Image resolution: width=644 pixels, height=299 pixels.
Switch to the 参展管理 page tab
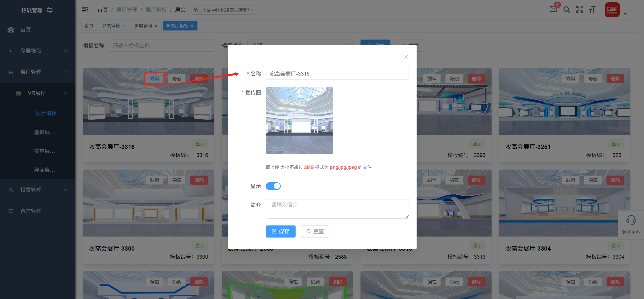click(143, 26)
